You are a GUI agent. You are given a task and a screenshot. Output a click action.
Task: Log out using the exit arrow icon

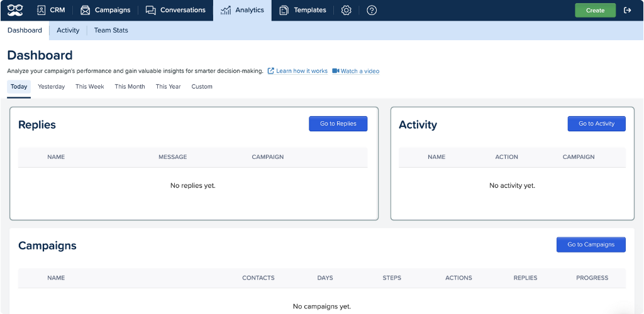click(x=627, y=10)
